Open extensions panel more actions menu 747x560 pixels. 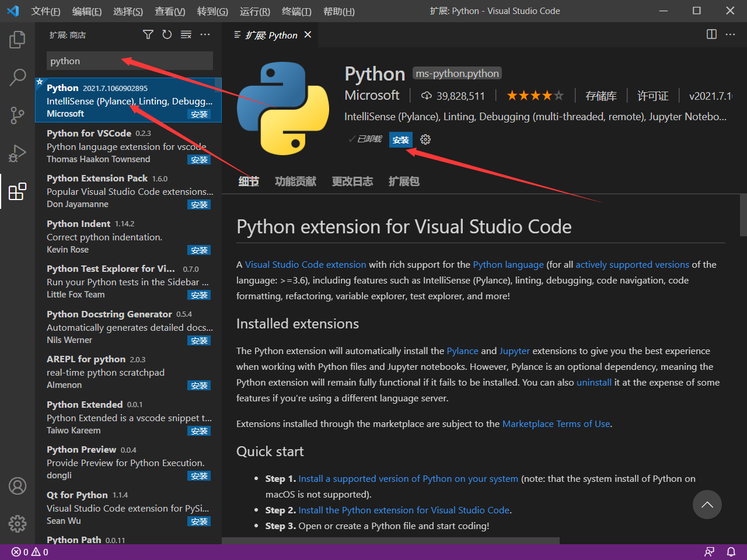click(205, 35)
